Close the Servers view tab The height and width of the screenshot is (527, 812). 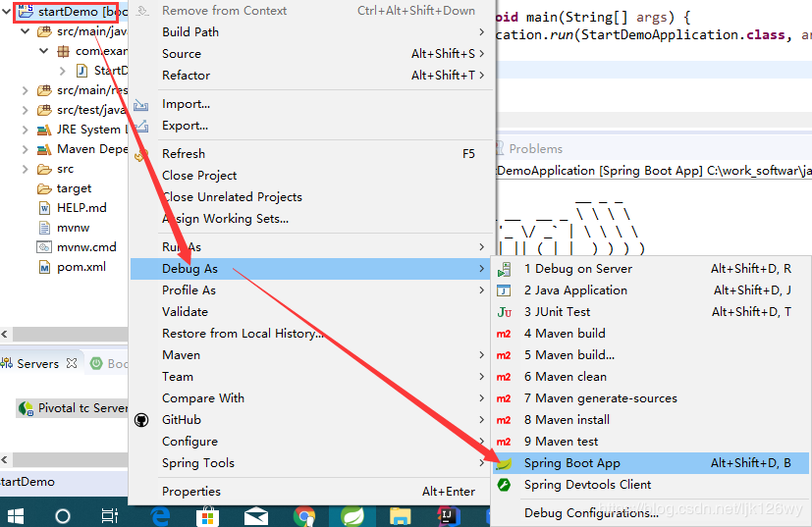pyautogui.click(x=72, y=363)
